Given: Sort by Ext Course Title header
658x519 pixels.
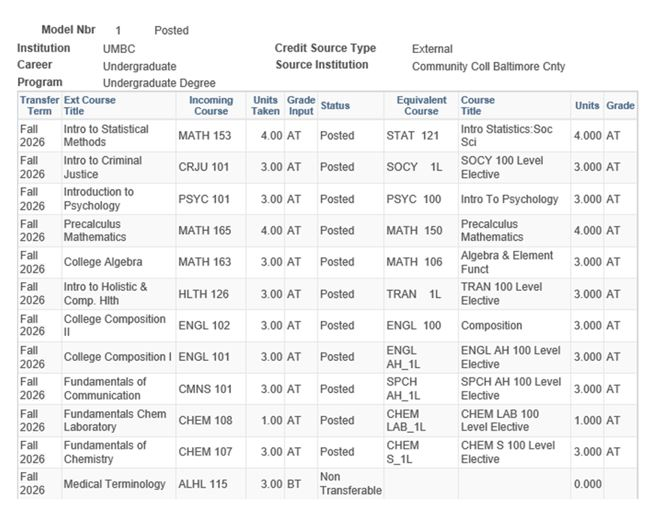Looking at the screenshot, I should pyautogui.click(x=89, y=105).
